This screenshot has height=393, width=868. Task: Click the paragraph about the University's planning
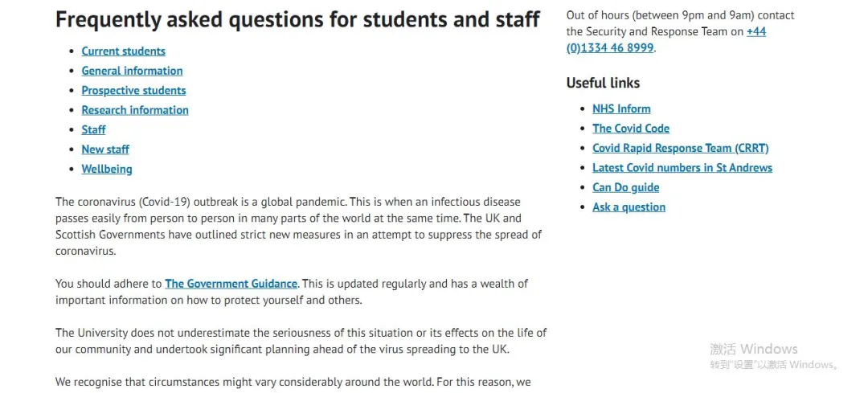301,342
